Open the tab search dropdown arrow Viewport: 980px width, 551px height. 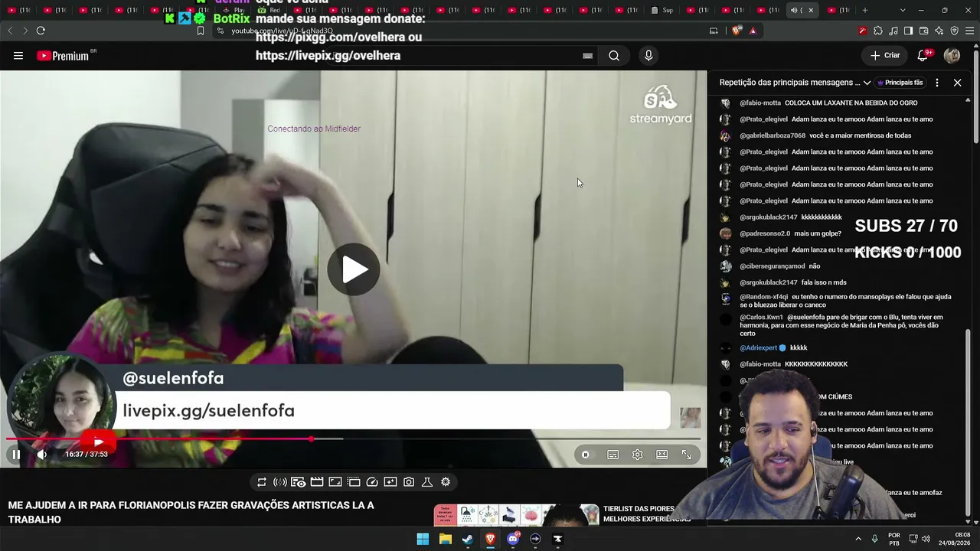(903, 10)
